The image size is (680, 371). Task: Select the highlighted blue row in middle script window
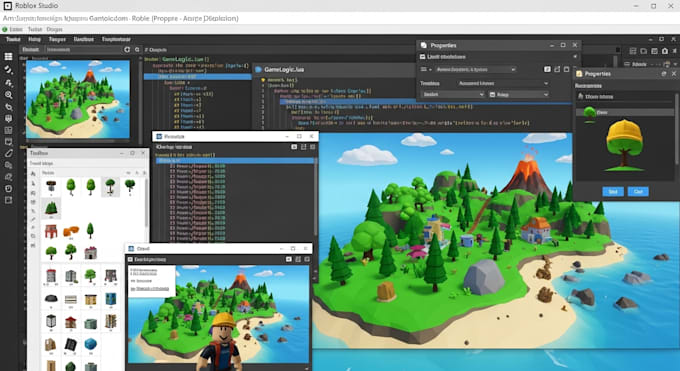pos(235,161)
